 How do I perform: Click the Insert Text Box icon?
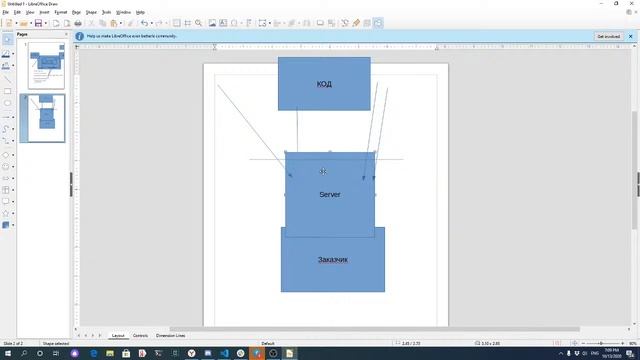coord(223,23)
